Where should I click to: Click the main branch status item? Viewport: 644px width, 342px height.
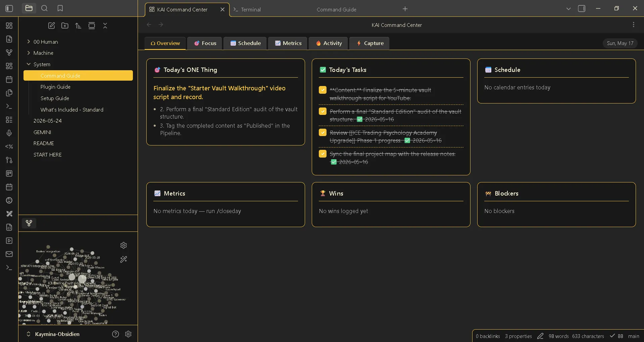[x=633, y=336]
